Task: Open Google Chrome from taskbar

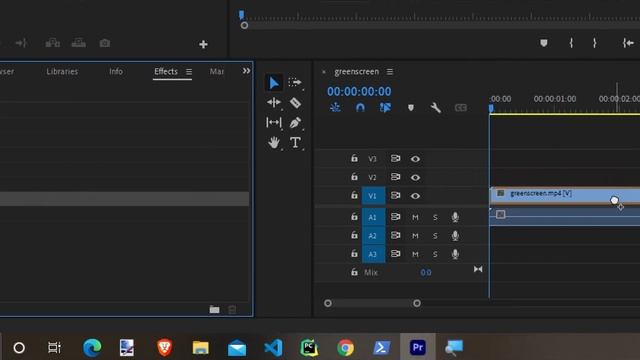Action: click(345, 348)
